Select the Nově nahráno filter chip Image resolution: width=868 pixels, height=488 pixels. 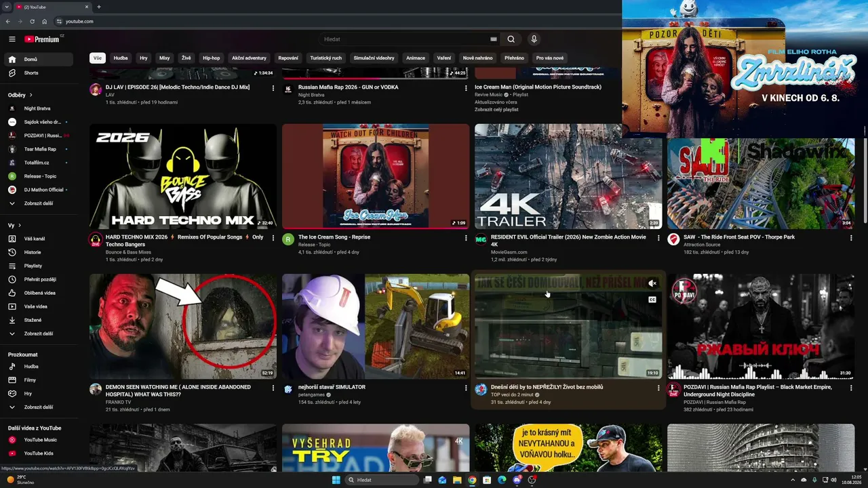[477, 58]
